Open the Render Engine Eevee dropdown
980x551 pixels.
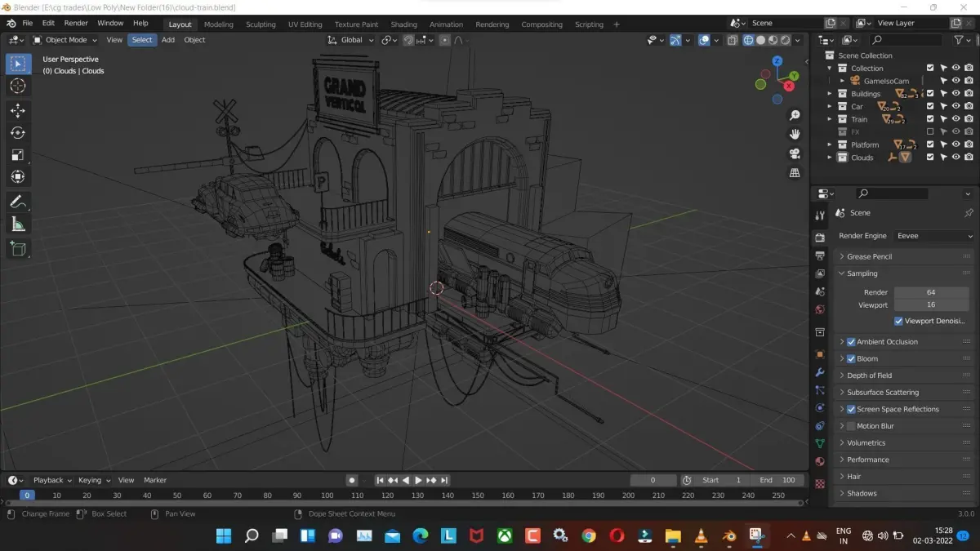point(933,236)
